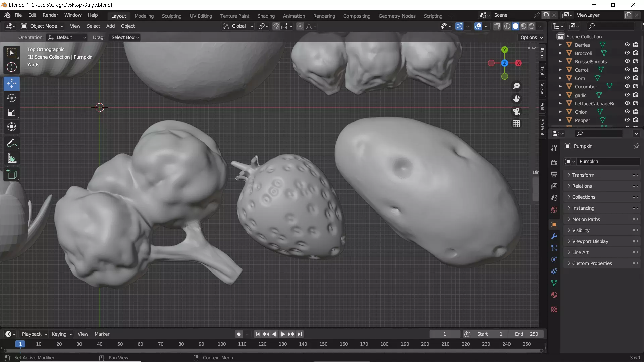Open the Modifiers wrench properties tab
Viewport: 644px width, 362px height.
554,236
